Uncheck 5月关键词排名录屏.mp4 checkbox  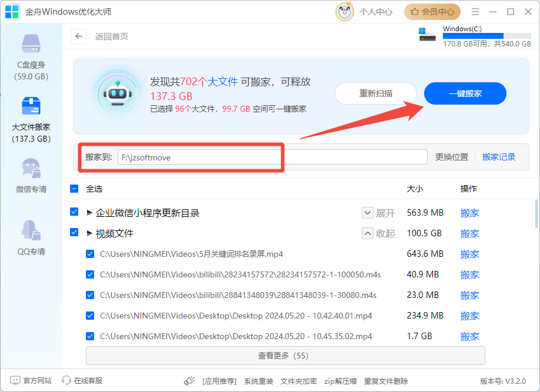coord(90,254)
